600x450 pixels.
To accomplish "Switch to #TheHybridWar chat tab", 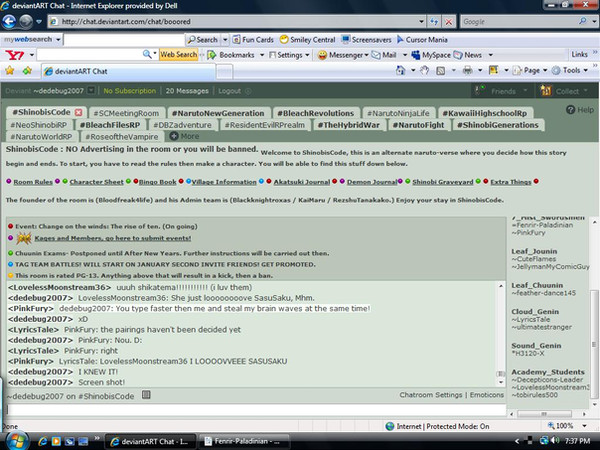I will point(349,125).
